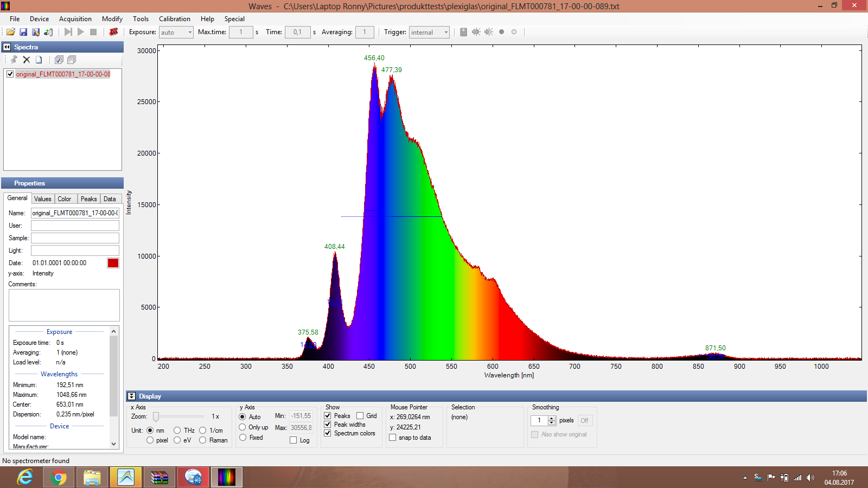This screenshot has width=868, height=488.
Task: Click the red pins icon in toolbar
Action: (x=113, y=32)
